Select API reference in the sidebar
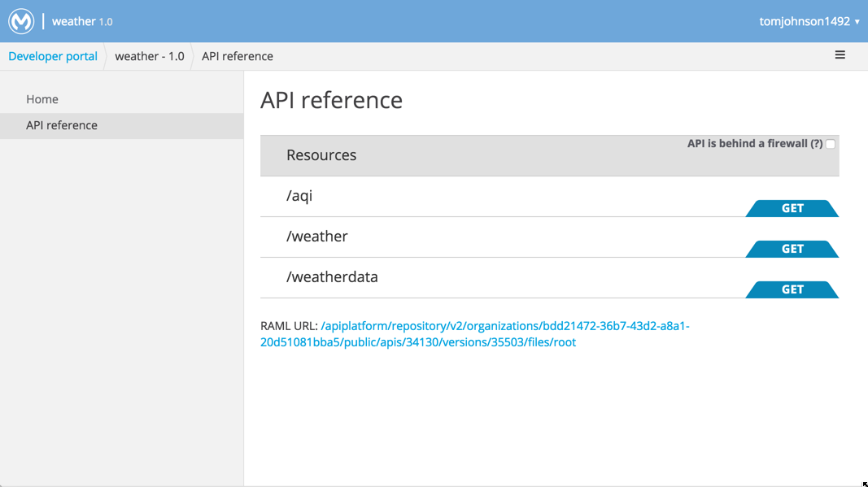Screen dimensions: 868x487 [x=61, y=124]
